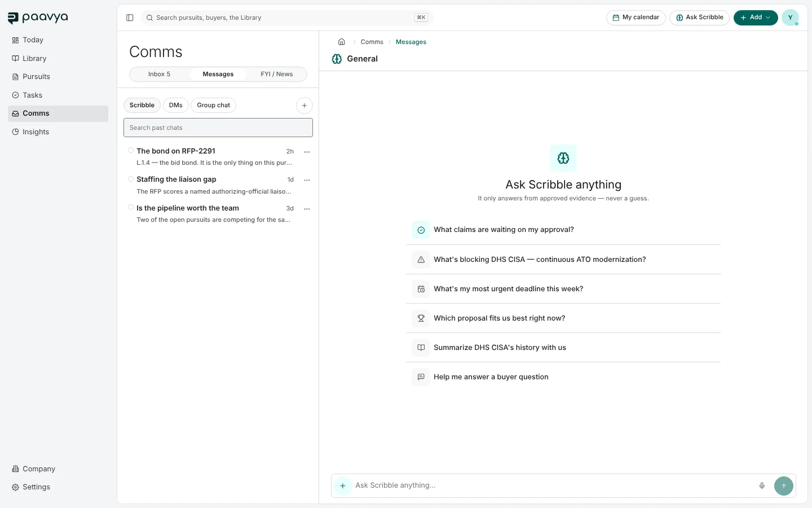Add attachment with plus in prompt box
The width and height of the screenshot is (812, 508).
343,486
